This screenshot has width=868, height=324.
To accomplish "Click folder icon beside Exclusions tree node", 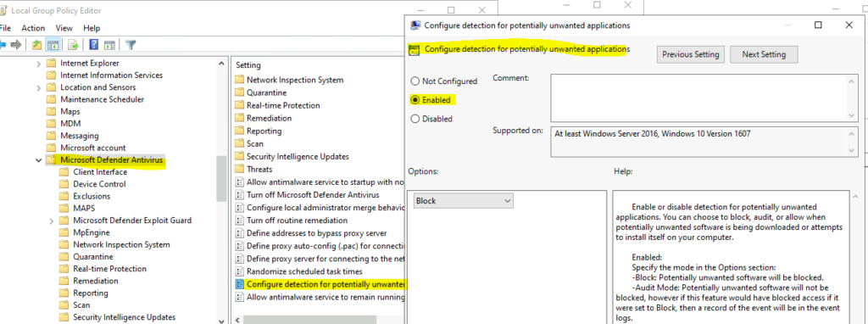I will click(64, 196).
